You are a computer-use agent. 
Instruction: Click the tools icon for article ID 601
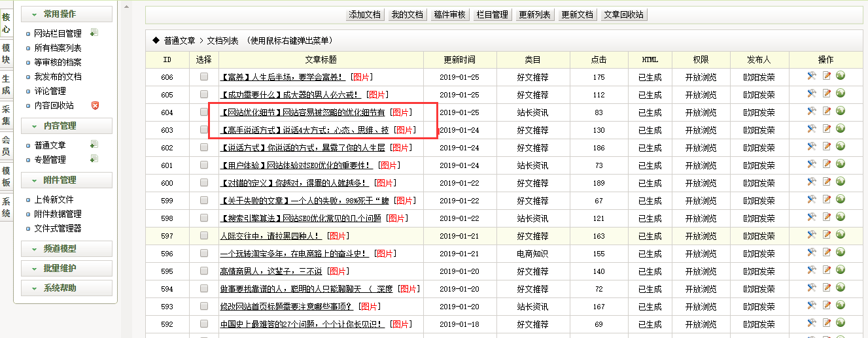pos(812,164)
